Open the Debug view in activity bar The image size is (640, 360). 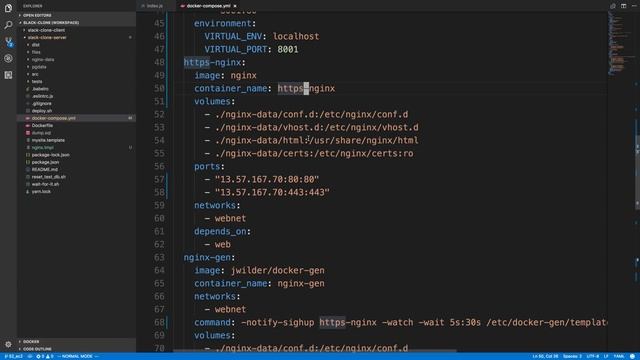tap(8, 58)
